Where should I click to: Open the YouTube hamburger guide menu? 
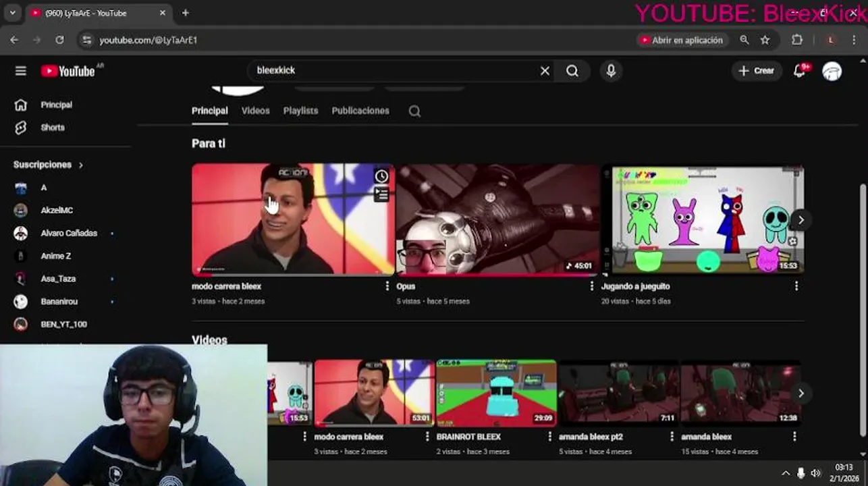pyautogui.click(x=21, y=71)
